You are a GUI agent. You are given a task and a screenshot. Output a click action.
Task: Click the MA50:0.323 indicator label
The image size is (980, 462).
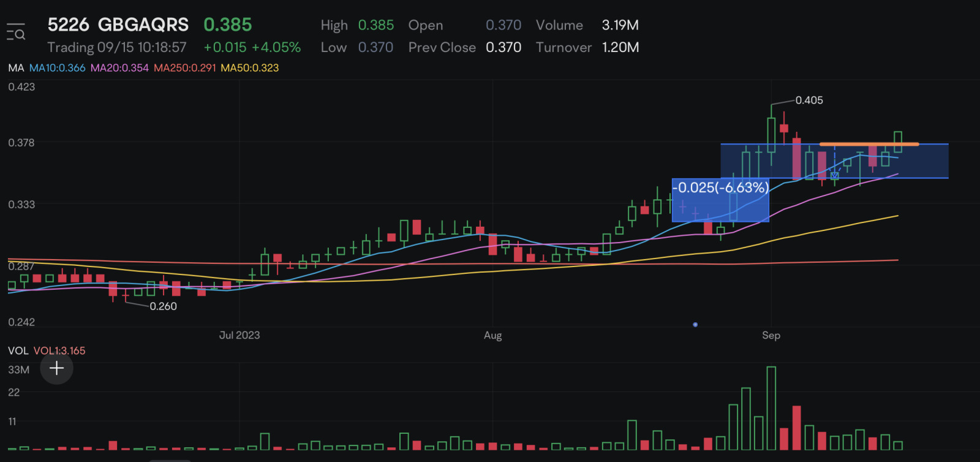250,68
